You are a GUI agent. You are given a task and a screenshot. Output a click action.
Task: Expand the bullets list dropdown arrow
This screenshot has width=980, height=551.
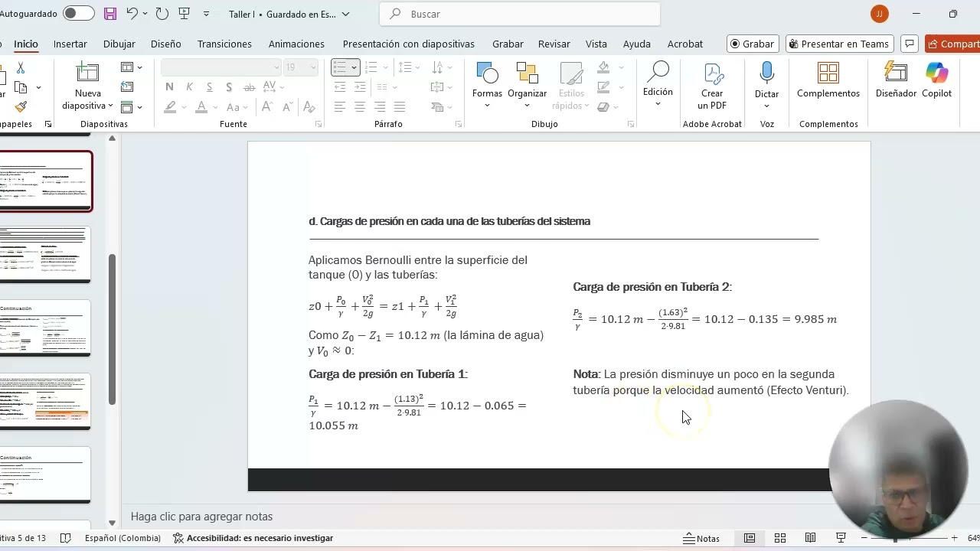point(354,67)
